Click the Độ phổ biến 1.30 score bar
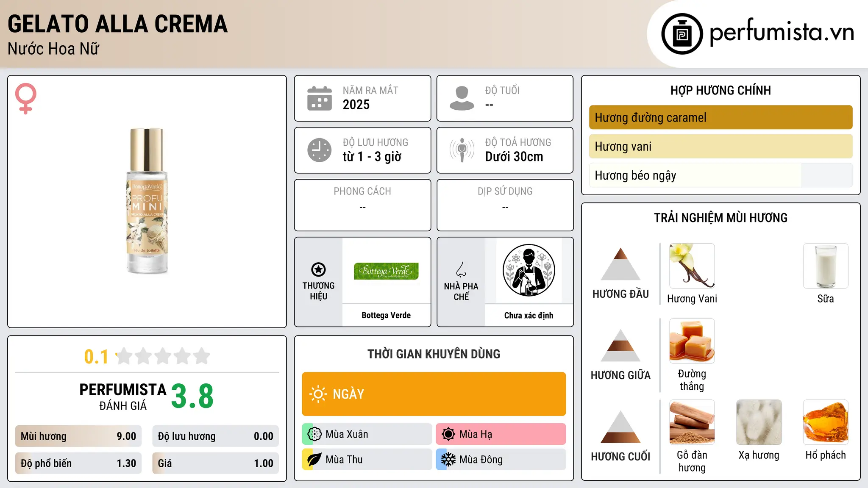The height and width of the screenshot is (488, 868). coord(78,463)
